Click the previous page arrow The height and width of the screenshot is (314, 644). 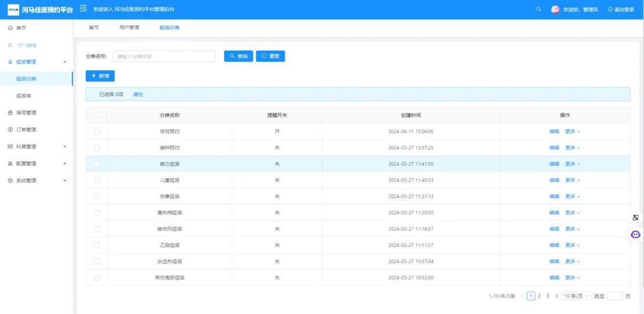522,296
